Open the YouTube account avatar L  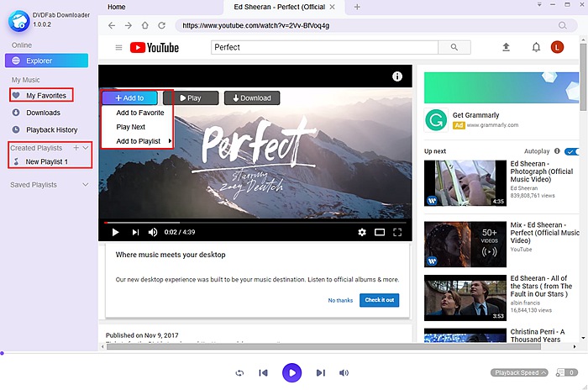point(557,47)
